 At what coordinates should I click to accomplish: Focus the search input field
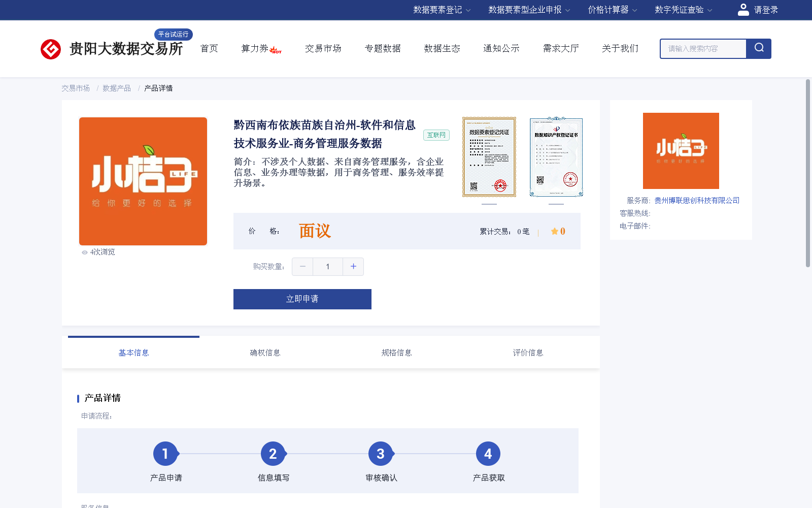coord(703,49)
